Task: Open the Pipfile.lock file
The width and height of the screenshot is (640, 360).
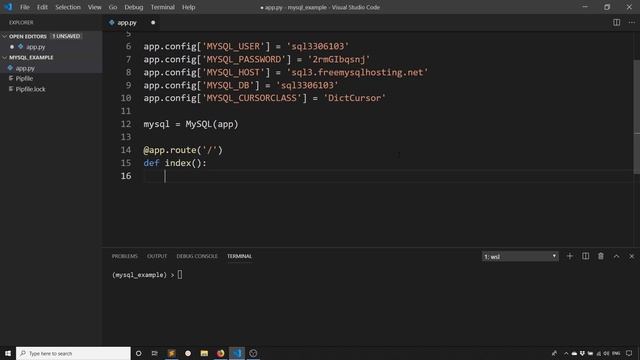Action: pyautogui.click(x=30, y=89)
